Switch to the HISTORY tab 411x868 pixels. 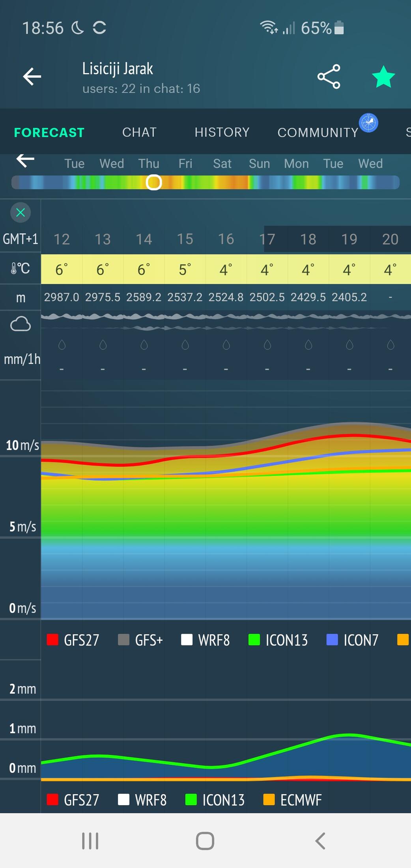coord(222,132)
